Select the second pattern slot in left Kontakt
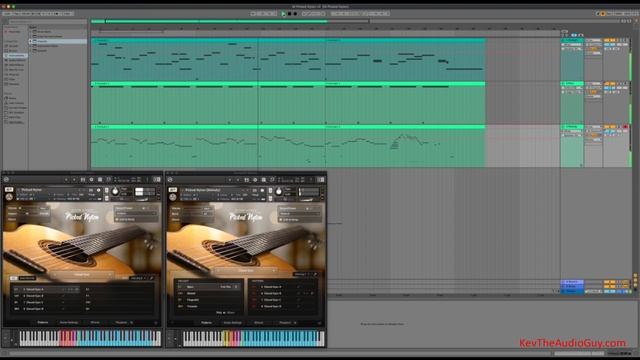This screenshot has width=640, height=360. [x=47, y=296]
